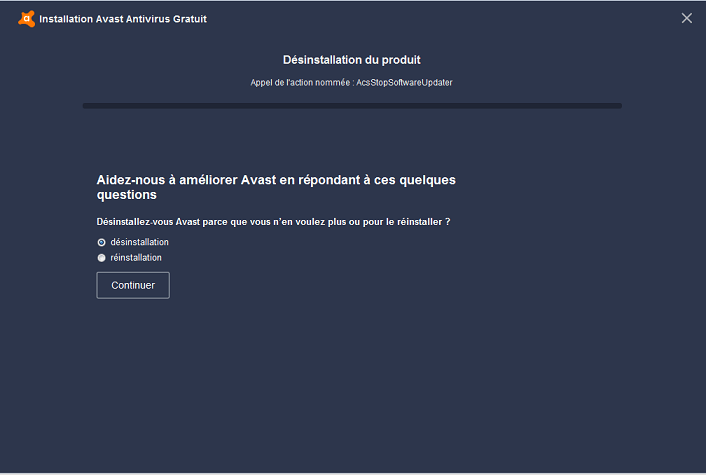Click the left end of the progress bar
Image resolution: width=706 pixels, height=475 pixels.
coord(88,105)
